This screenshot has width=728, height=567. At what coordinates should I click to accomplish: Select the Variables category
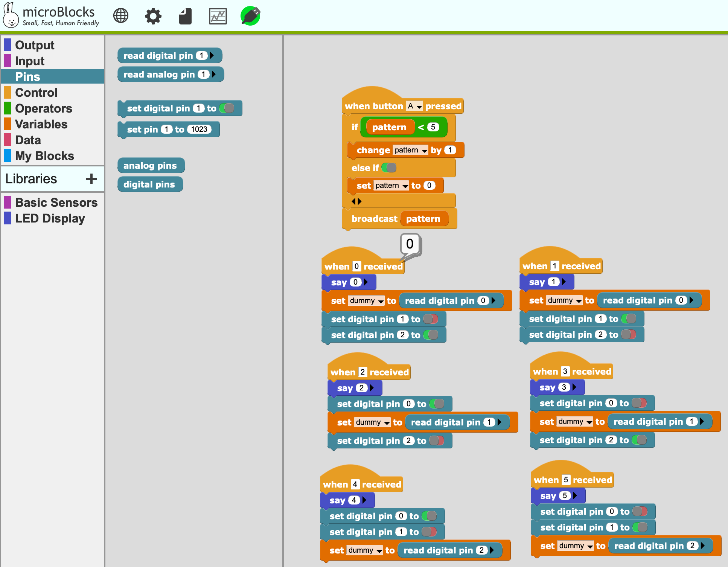point(41,124)
